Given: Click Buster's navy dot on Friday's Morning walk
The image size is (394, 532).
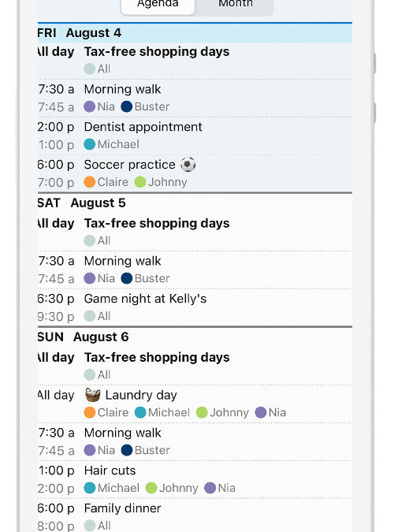Looking at the screenshot, I should point(127,106).
